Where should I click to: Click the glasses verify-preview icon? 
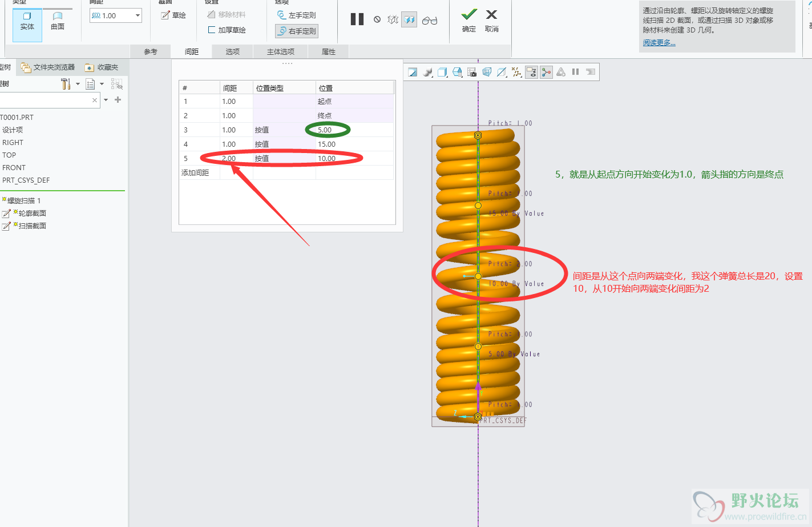[x=430, y=21]
